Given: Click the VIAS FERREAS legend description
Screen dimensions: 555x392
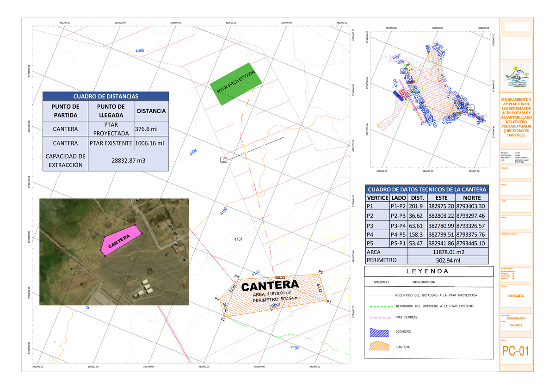Looking at the screenshot, I should pyautogui.click(x=406, y=318).
